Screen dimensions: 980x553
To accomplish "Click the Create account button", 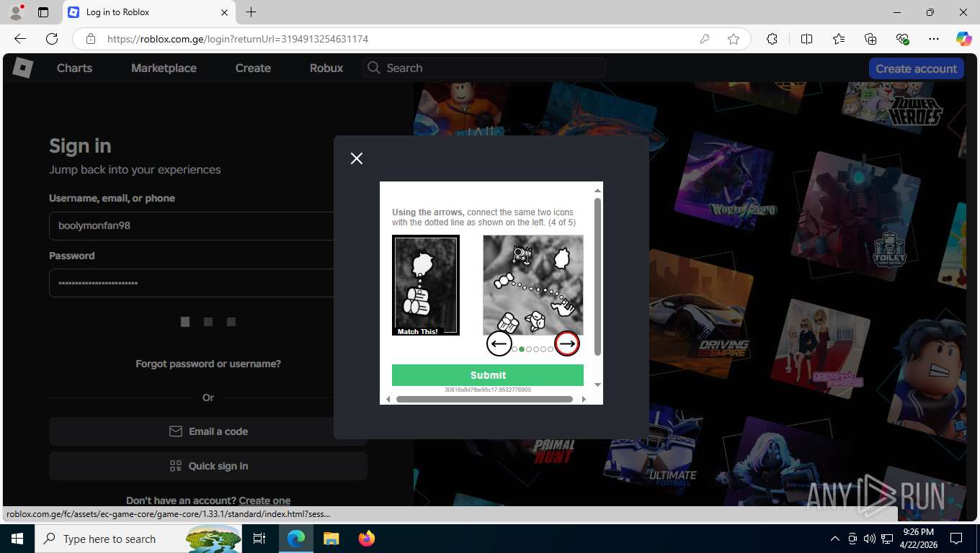I will pyautogui.click(x=917, y=68).
